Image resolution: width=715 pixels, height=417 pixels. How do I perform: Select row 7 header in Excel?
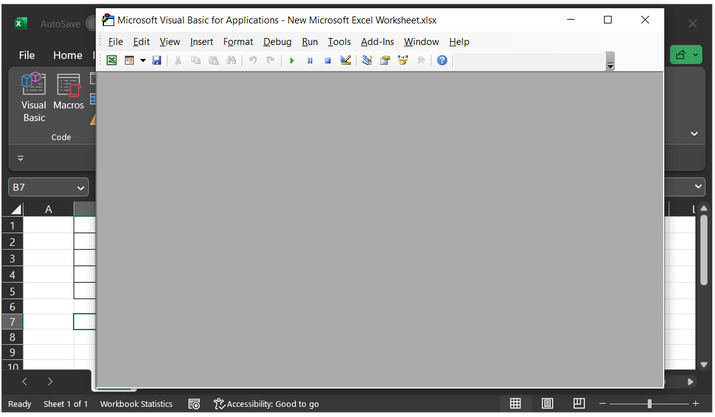12,322
